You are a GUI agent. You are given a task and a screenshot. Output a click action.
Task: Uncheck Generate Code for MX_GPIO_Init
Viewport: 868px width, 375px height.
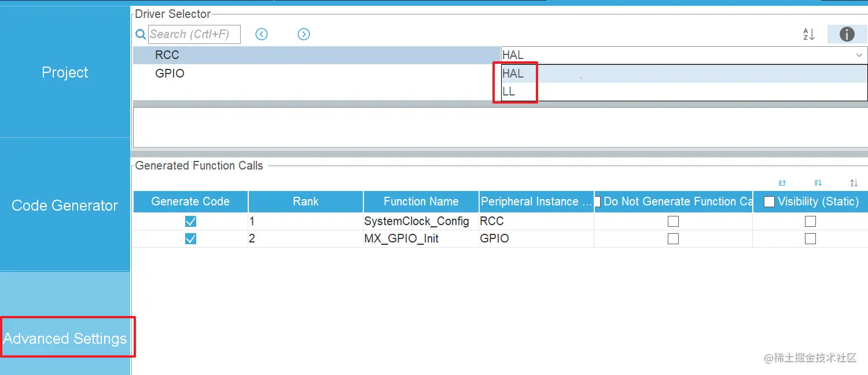pos(190,238)
